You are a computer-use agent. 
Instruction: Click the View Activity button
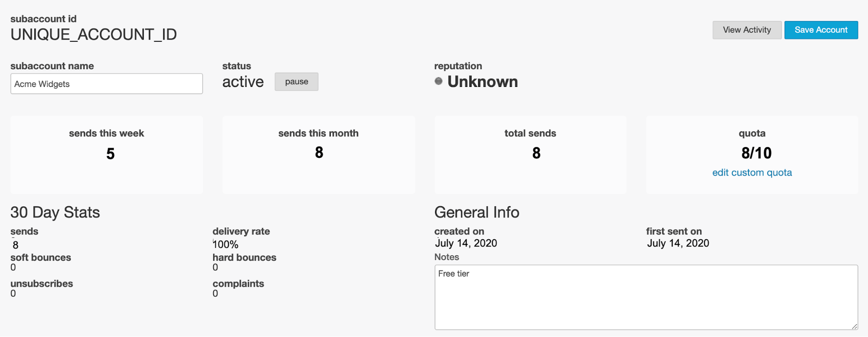(747, 30)
